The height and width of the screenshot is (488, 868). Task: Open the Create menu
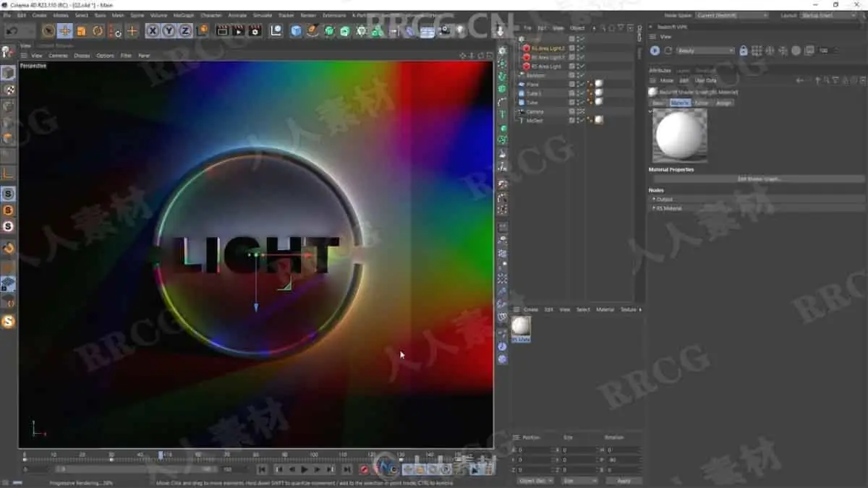39,15
